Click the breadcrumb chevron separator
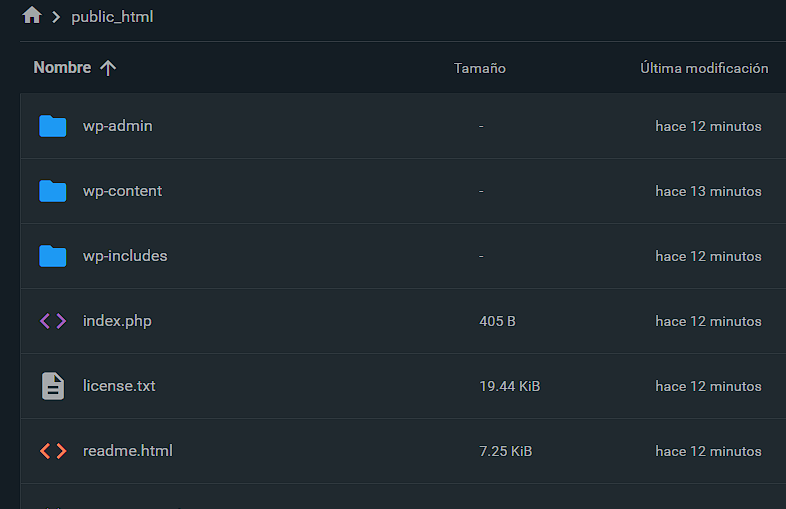 [x=57, y=17]
